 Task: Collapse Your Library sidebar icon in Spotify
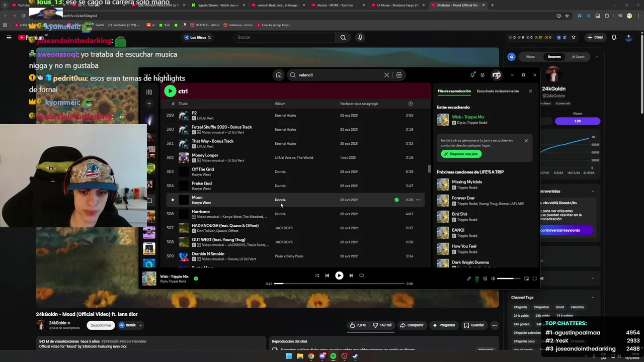pyautogui.click(x=149, y=92)
